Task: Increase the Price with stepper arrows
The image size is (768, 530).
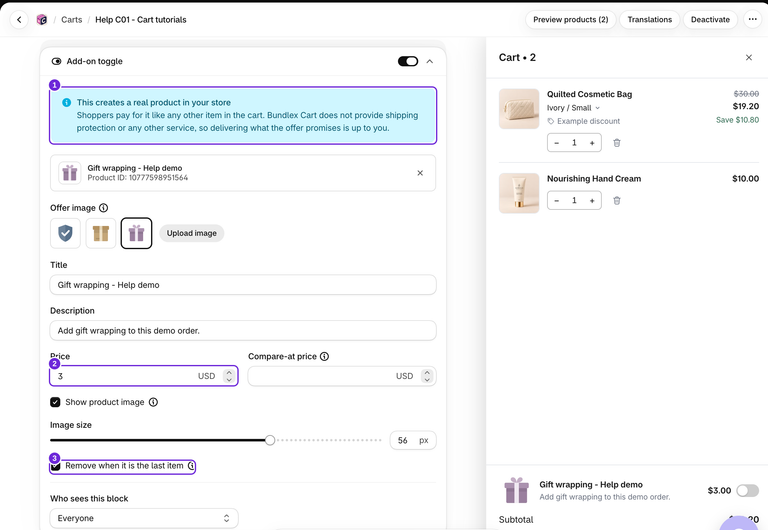Action: [x=229, y=373]
